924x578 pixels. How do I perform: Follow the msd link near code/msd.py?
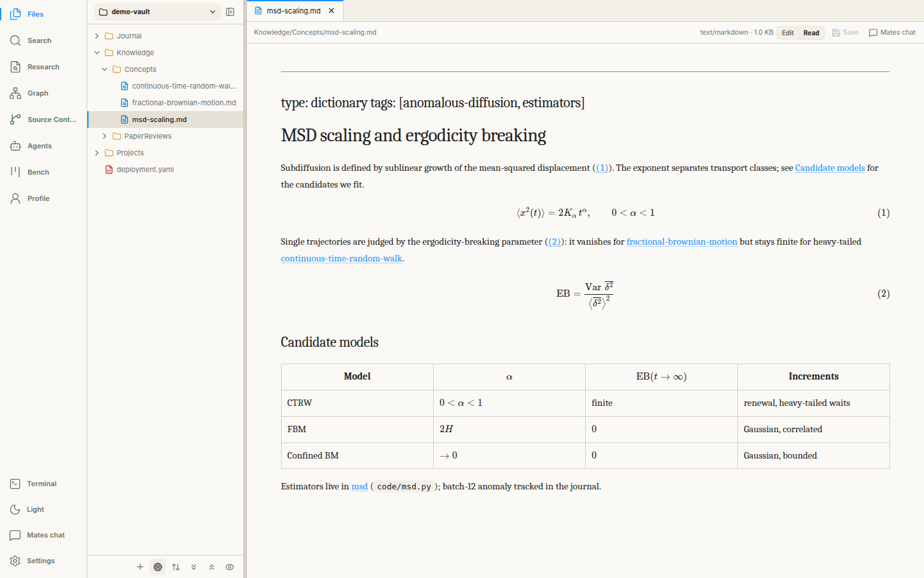point(359,486)
